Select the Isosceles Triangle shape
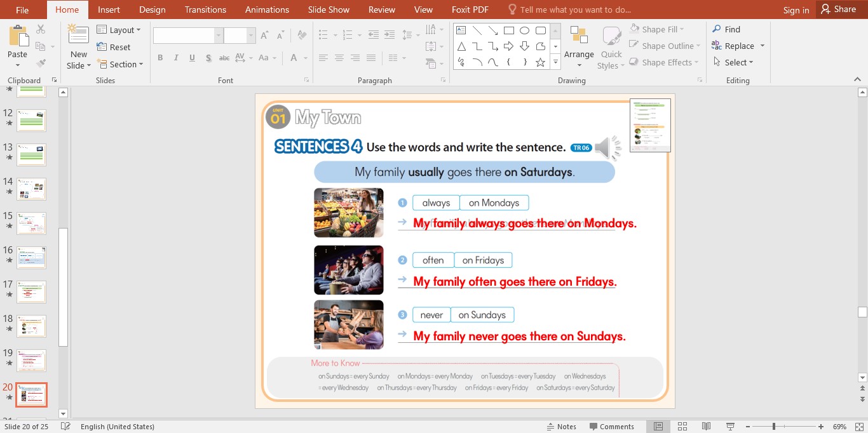 461,46
